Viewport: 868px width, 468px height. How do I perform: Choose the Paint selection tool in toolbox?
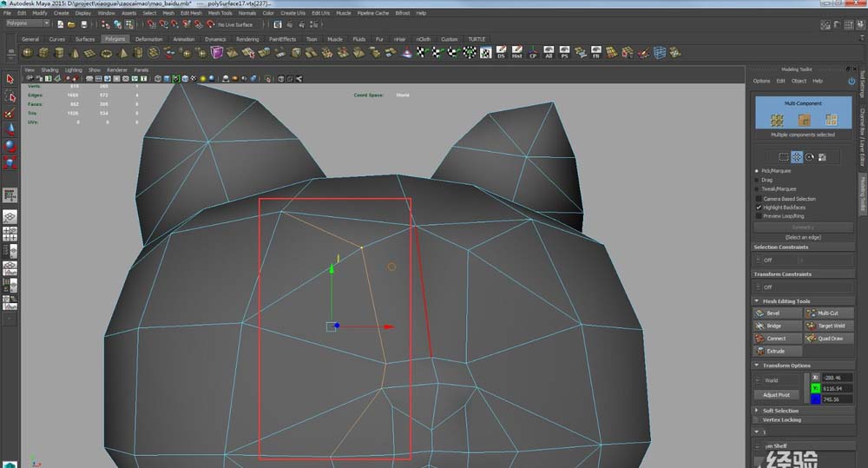10,114
